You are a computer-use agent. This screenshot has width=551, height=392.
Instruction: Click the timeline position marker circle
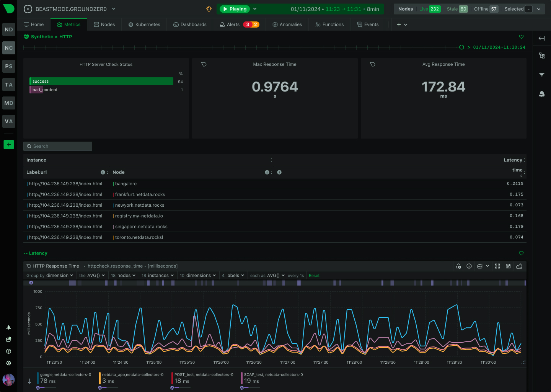[x=461, y=47]
